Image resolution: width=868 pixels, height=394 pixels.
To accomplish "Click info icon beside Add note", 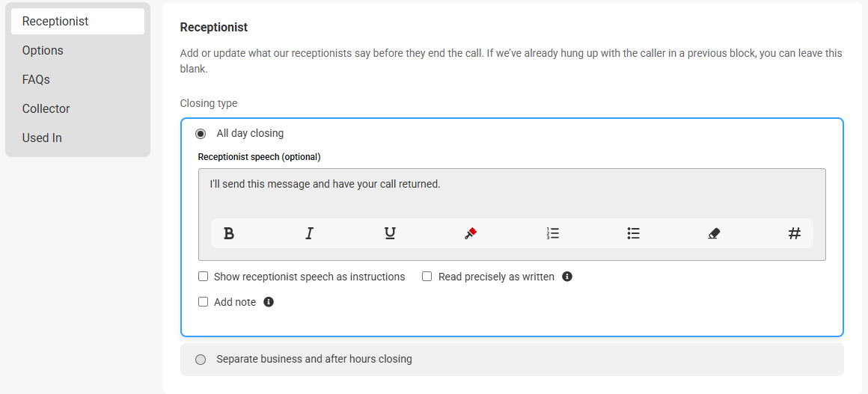I will [269, 301].
